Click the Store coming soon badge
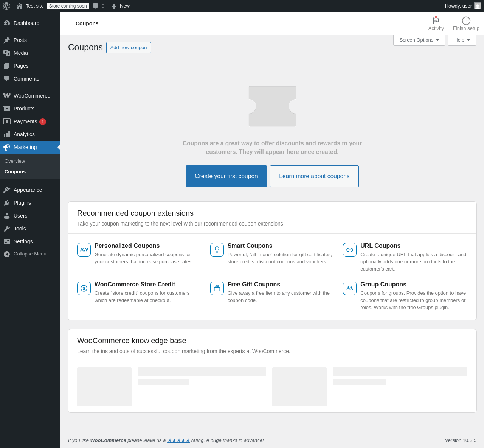This screenshot has height=448, width=484. [x=68, y=6]
